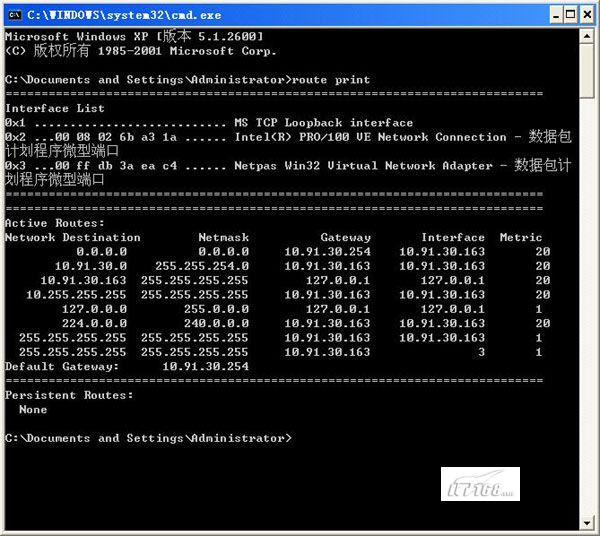Click the 'Persistent Routes:' heading
Screen dimensions: 600x536
pos(69,395)
